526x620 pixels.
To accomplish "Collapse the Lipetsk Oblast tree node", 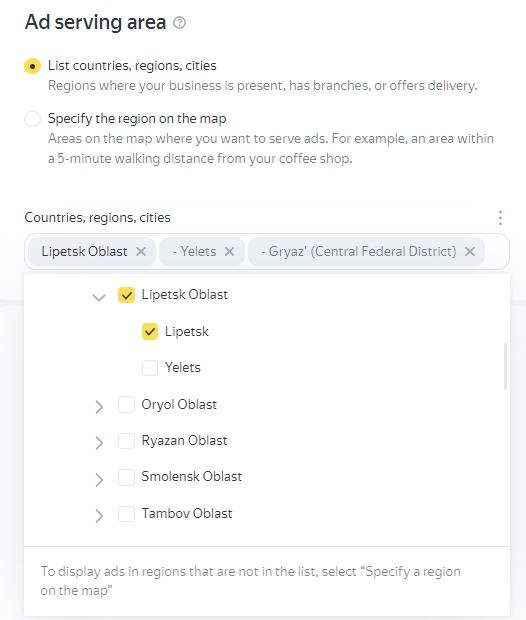I will (x=99, y=297).
